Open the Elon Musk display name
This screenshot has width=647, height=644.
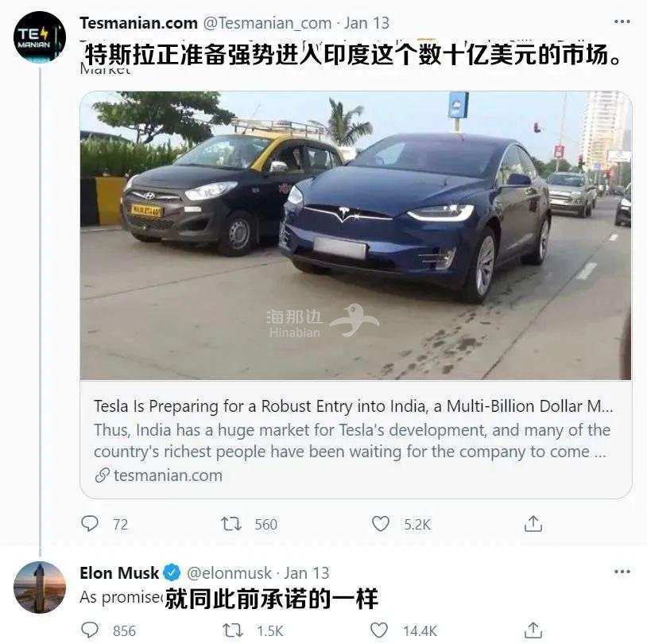coord(119,572)
